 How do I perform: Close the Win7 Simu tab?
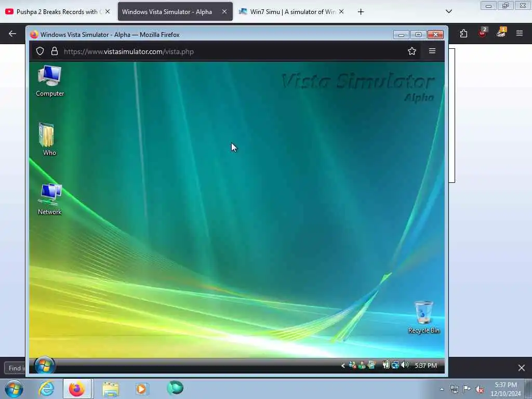341,11
